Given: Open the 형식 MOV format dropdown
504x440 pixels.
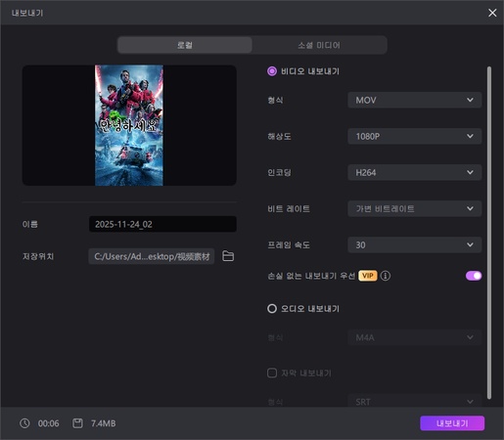Looking at the screenshot, I should click(x=414, y=100).
